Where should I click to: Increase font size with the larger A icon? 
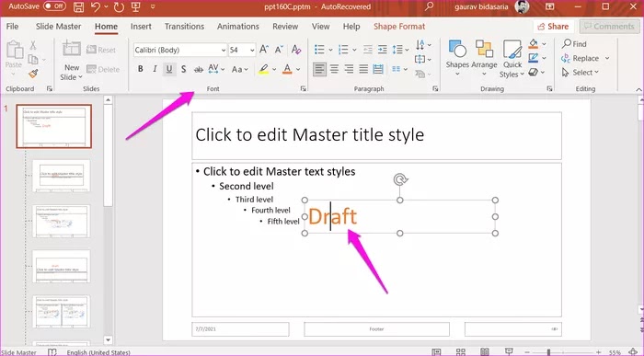click(264, 50)
